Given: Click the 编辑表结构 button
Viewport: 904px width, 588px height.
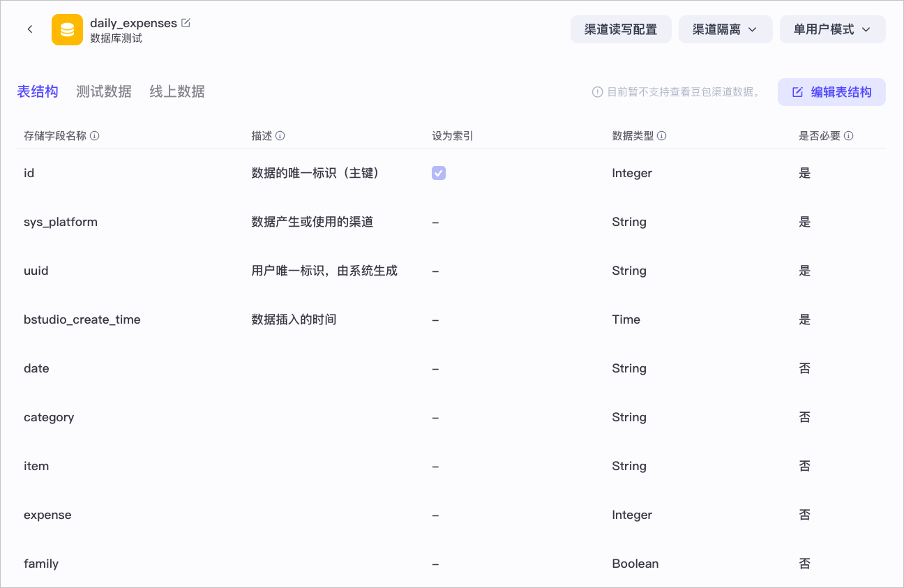Looking at the screenshot, I should pyautogui.click(x=831, y=92).
